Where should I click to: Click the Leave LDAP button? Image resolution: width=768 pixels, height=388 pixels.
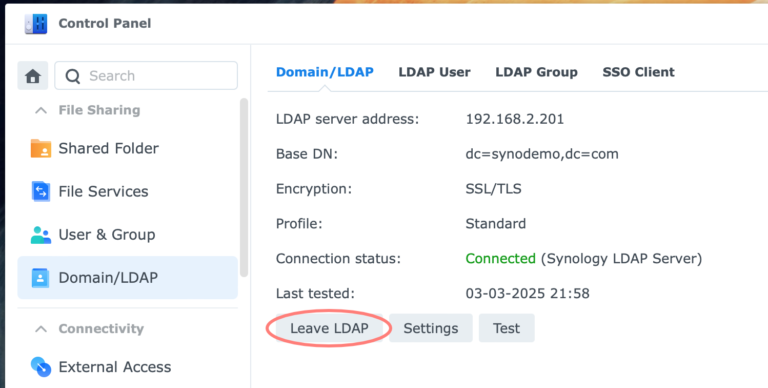tap(329, 328)
